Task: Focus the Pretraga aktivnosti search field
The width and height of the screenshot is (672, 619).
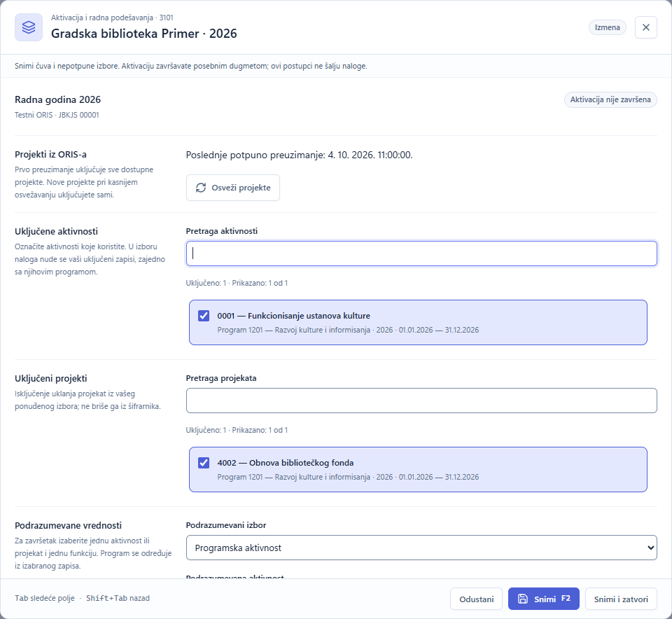Action: pos(421,253)
